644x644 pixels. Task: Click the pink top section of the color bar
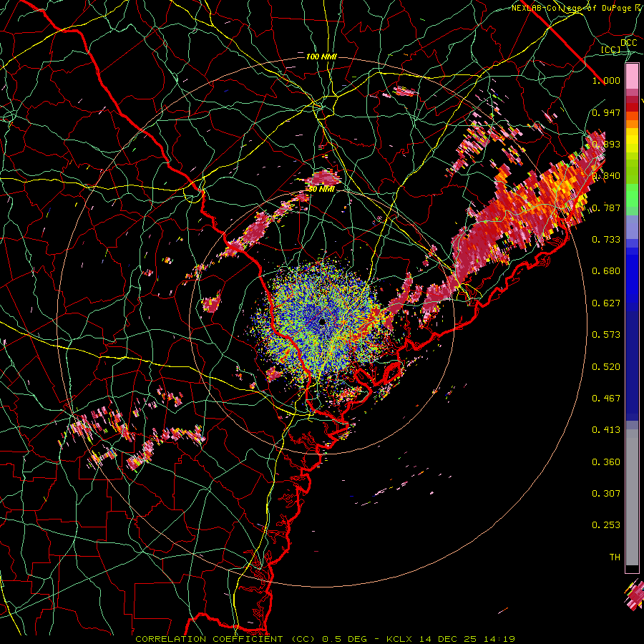632,77
